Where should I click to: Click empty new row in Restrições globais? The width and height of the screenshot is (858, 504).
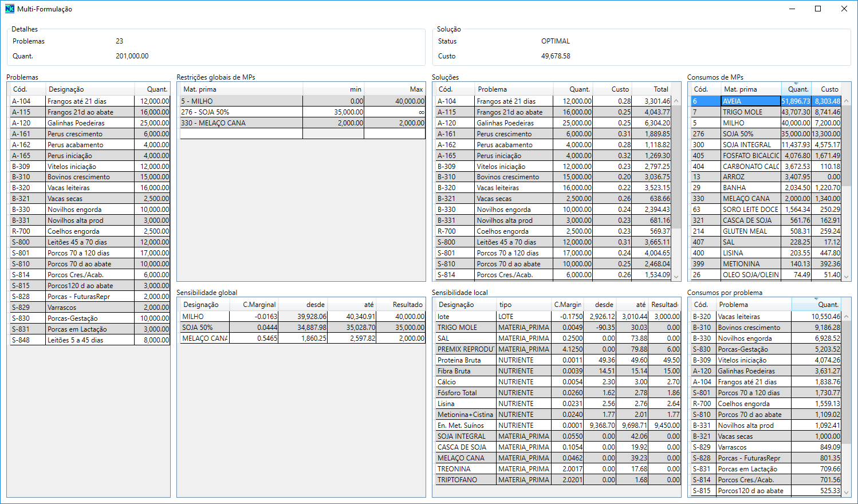tap(241, 134)
